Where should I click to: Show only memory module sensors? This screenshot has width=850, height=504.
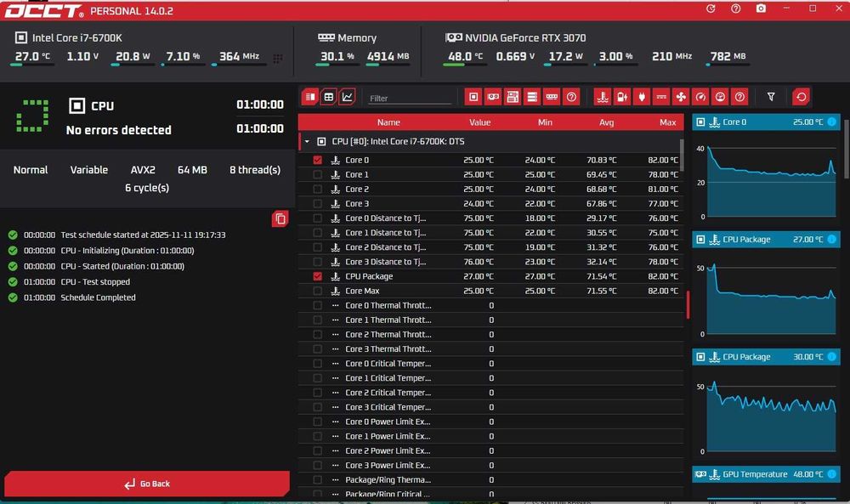coord(552,97)
